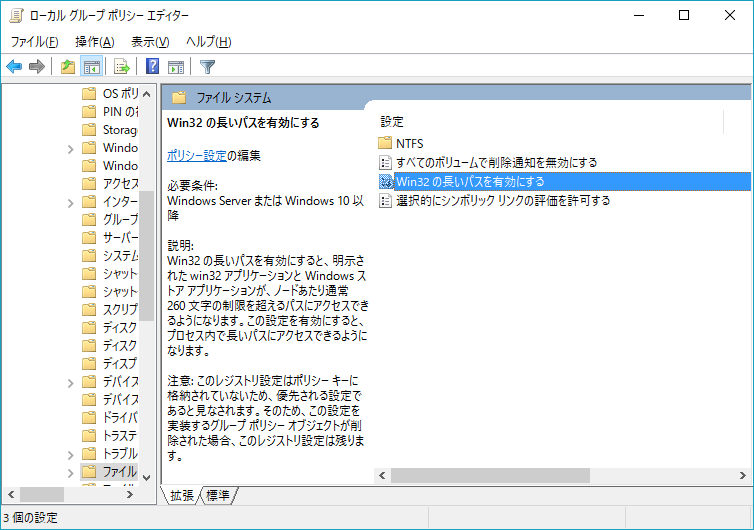This screenshot has width=754, height=530.
Task: Click the Up One Level folder icon
Action: click(68, 67)
